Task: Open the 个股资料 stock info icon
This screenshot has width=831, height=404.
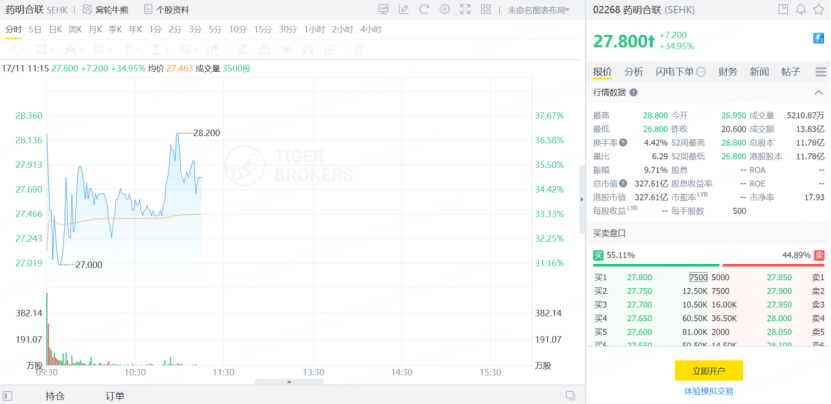Action: pyautogui.click(x=148, y=10)
